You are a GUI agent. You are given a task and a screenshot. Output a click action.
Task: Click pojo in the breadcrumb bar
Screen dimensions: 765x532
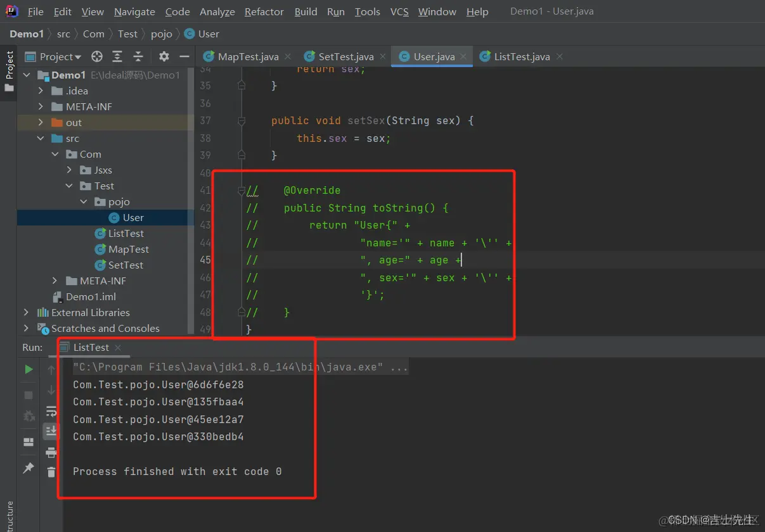point(162,34)
